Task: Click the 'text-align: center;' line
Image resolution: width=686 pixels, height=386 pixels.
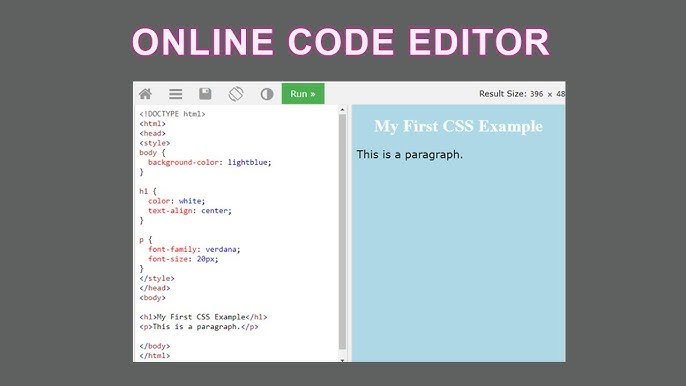Action: tap(189, 211)
